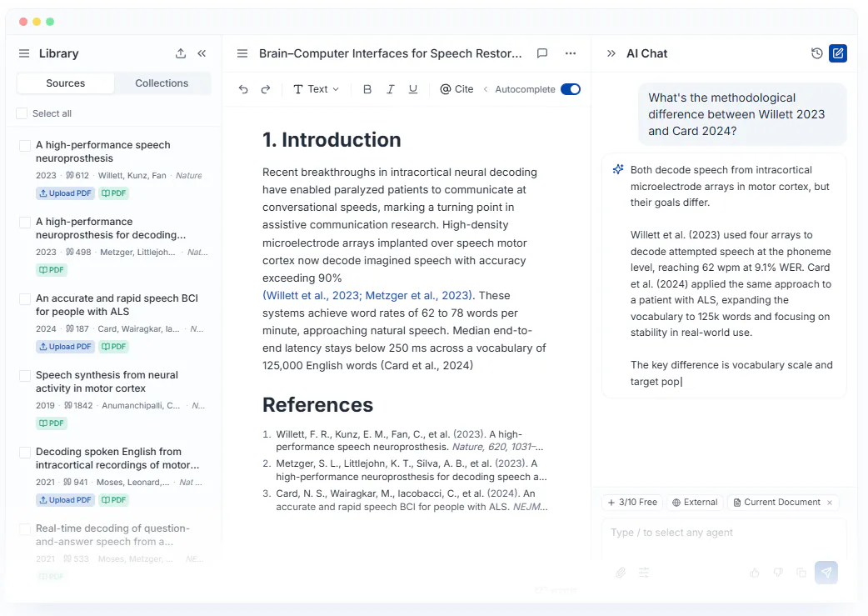
Task: Toggle the Autocomplete switch off
Action: tap(570, 89)
